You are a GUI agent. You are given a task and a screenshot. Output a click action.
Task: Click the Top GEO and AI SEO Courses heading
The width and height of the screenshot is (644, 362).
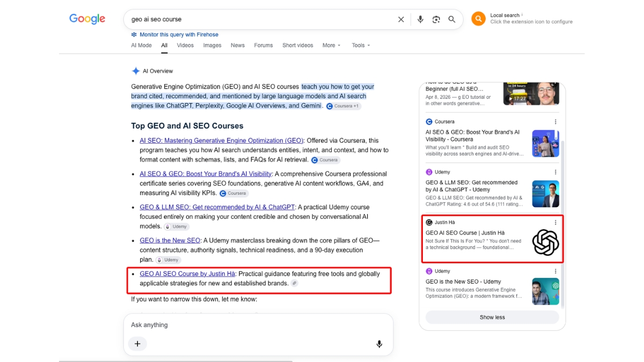click(x=187, y=126)
